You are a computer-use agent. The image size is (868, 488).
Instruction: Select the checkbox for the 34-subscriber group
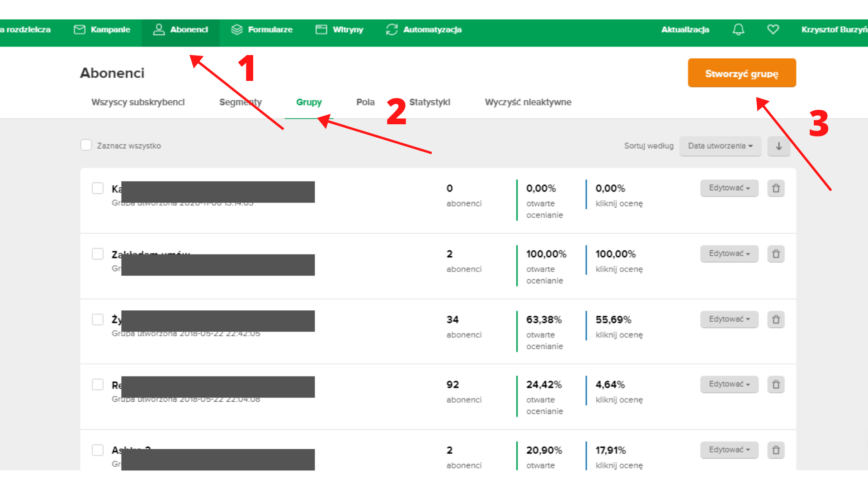click(x=98, y=319)
